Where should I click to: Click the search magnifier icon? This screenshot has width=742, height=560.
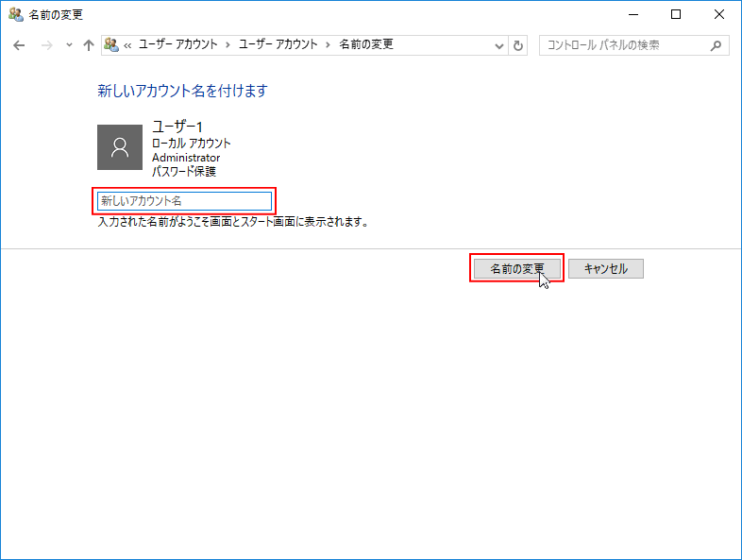pyautogui.click(x=716, y=45)
